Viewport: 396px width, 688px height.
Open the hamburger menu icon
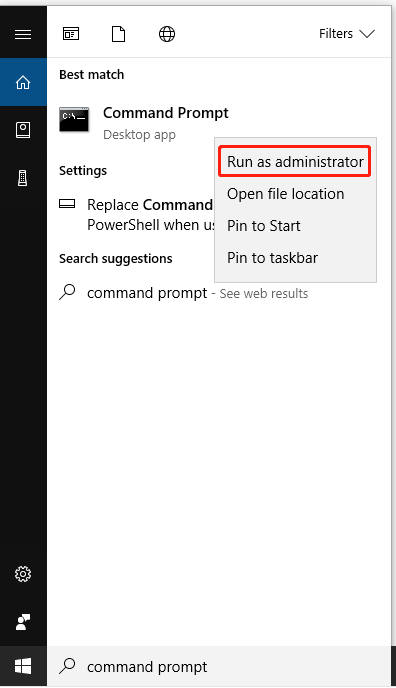23,34
